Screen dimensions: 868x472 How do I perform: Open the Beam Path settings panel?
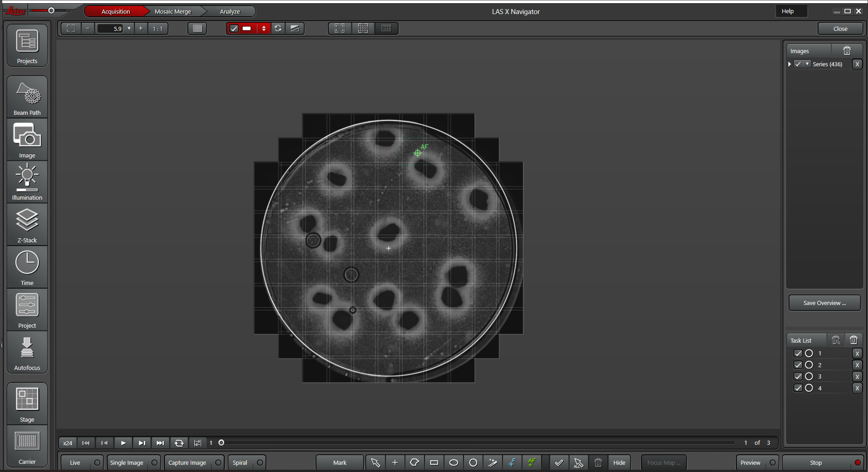click(27, 97)
